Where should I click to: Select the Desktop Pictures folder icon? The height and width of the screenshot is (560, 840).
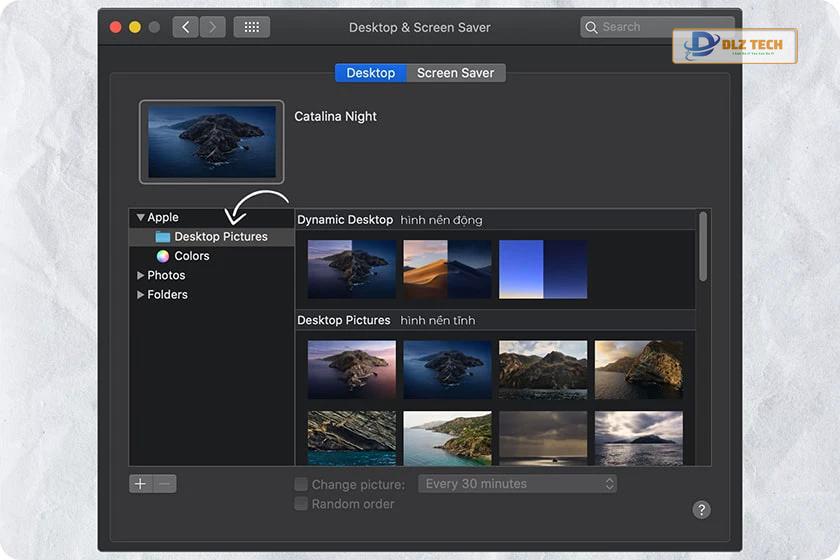[x=163, y=237]
